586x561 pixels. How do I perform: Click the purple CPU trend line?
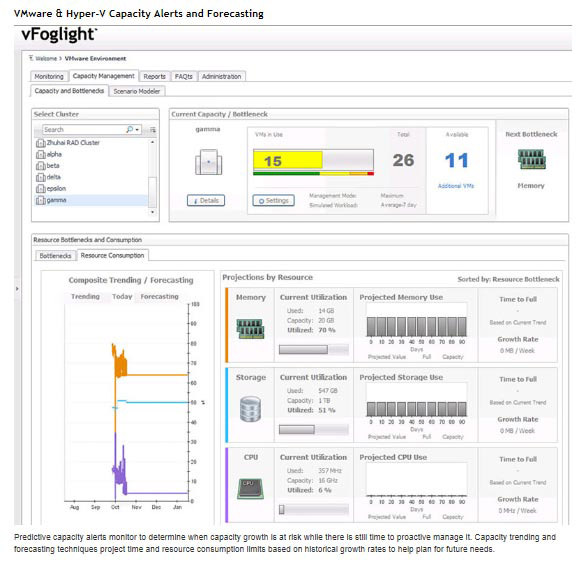(157, 493)
